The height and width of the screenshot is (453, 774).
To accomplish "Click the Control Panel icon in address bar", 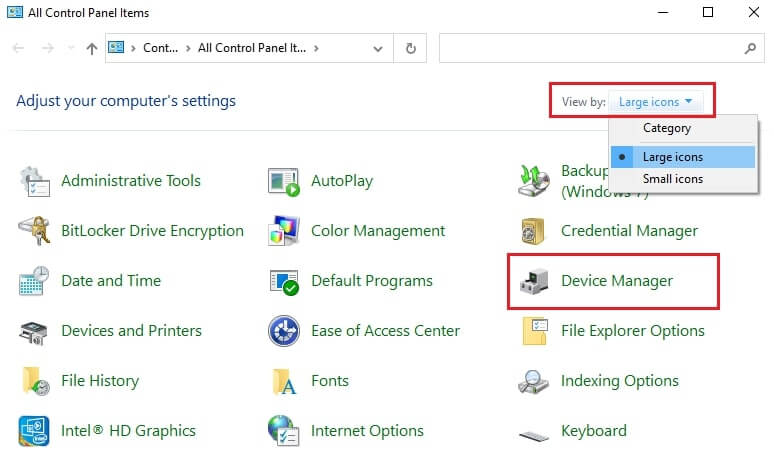I will pyautogui.click(x=116, y=47).
